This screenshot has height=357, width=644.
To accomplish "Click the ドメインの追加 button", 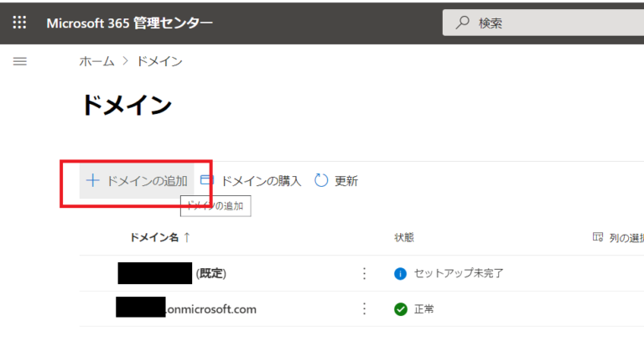I will coord(138,180).
